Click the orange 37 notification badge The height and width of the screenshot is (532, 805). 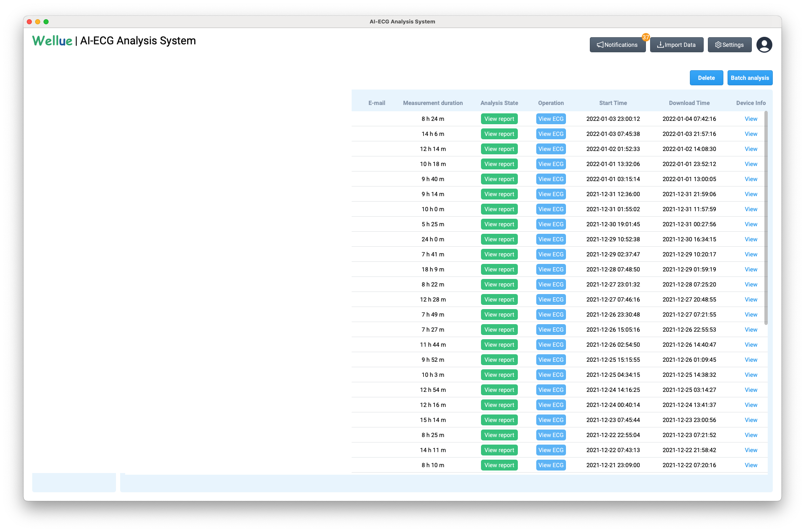pos(646,37)
